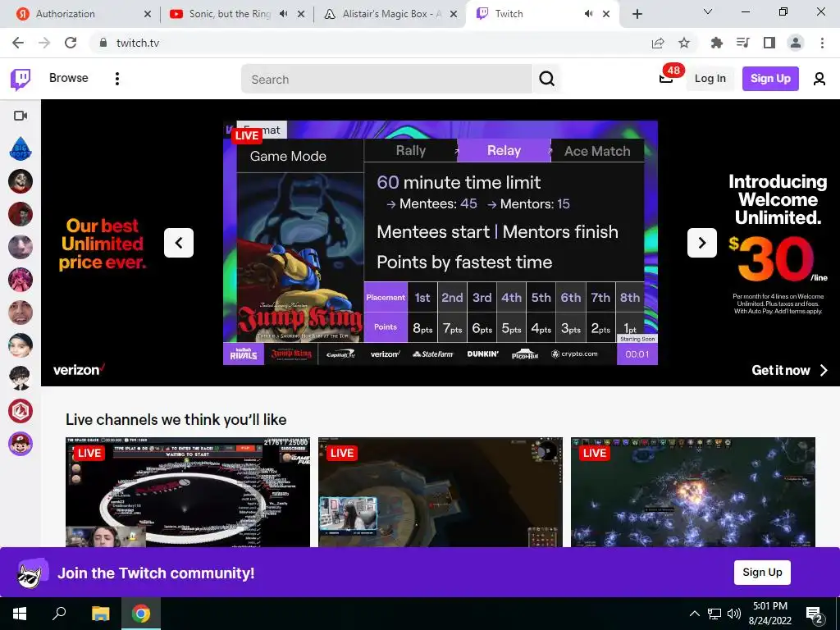Click the followed channels camera icon in sidebar
The width and height of the screenshot is (840, 630).
[21, 116]
